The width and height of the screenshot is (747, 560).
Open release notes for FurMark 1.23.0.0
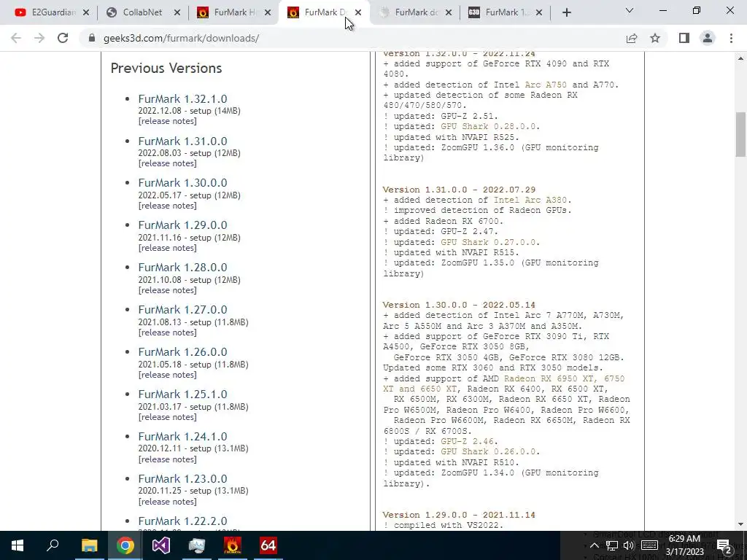point(167,502)
